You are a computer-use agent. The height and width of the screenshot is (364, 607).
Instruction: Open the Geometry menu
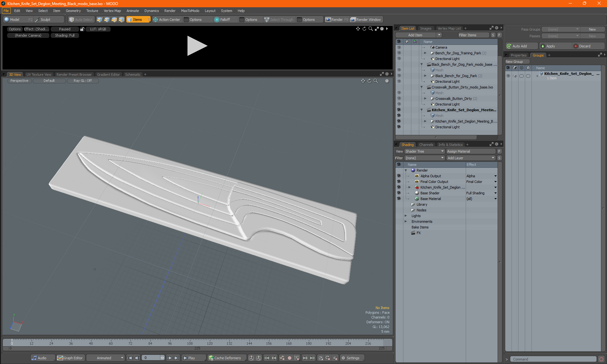tap(73, 11)
